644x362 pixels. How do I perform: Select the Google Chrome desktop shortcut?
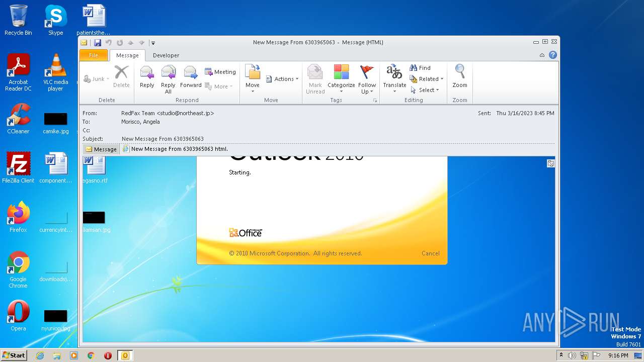point(18,270)
